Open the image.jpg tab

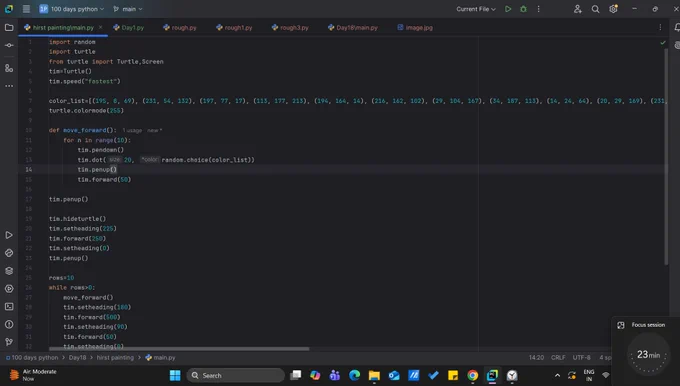point(415,27)
